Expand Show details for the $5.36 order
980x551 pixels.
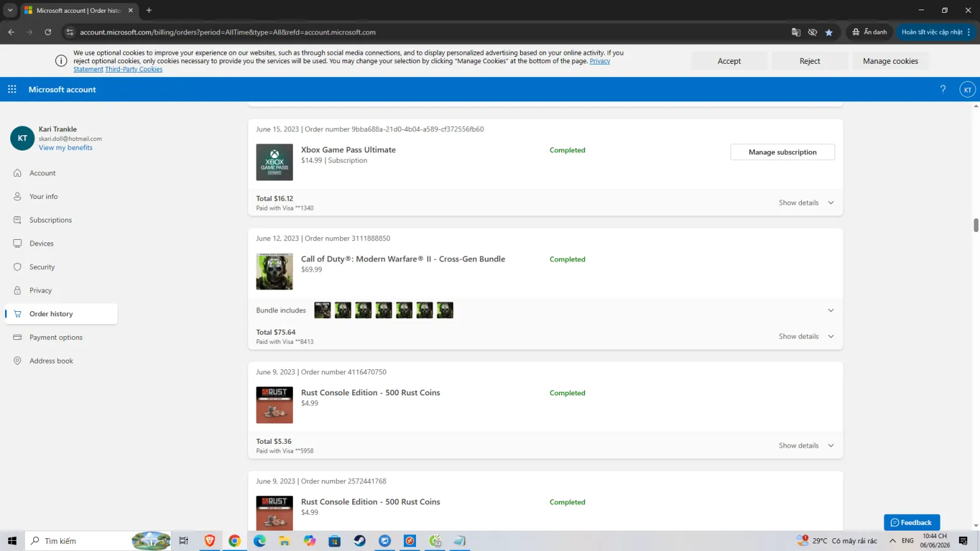click(x=806, y=446)
